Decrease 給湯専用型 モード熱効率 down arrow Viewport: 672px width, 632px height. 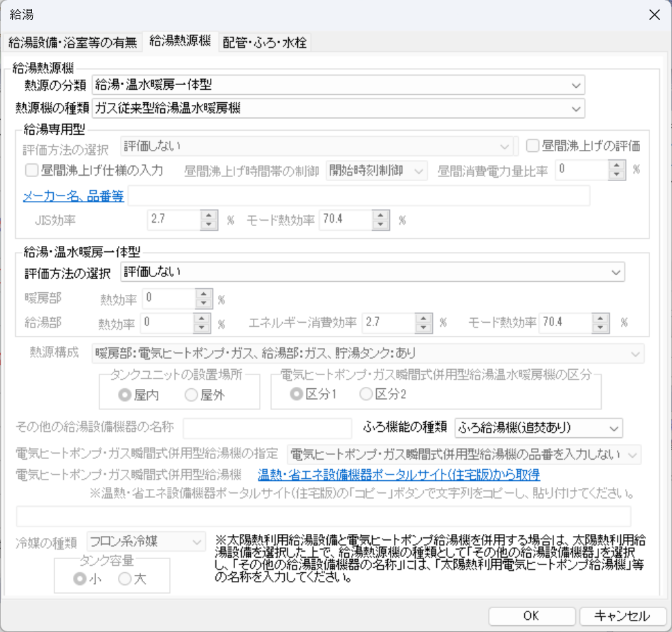point(380,225)
